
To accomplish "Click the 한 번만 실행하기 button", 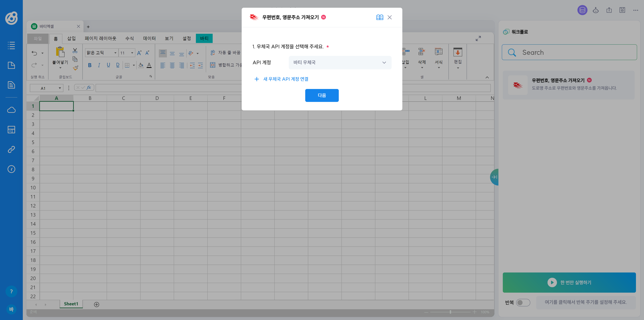I will pos(569,282).
